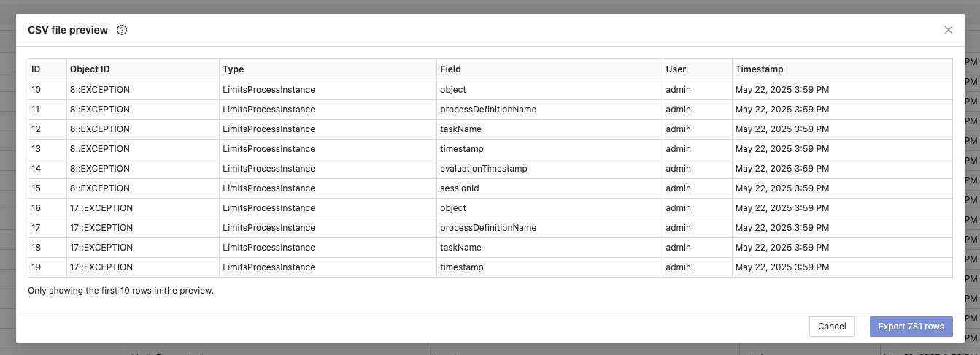Select the ID column header
This screenshot has width=980, height=355.
point(36,69)
